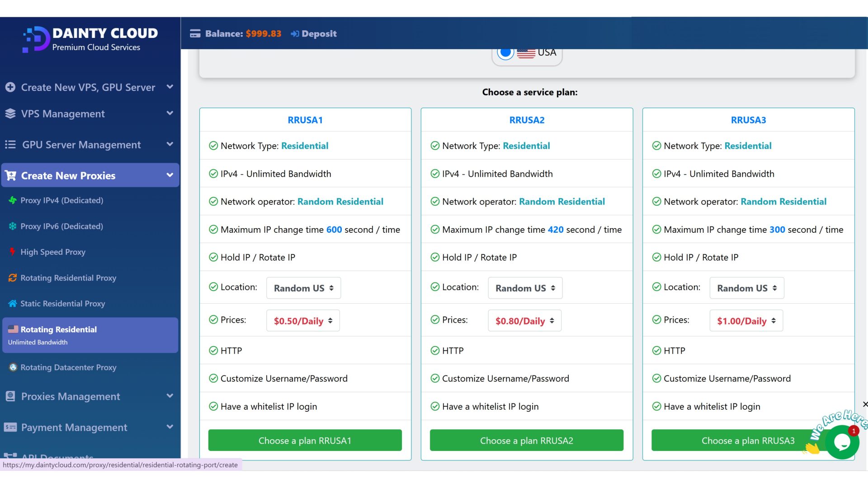Open Proxy IPv6 (Dedicated) menu item
The image size is (868, 488).
point(62,226)
